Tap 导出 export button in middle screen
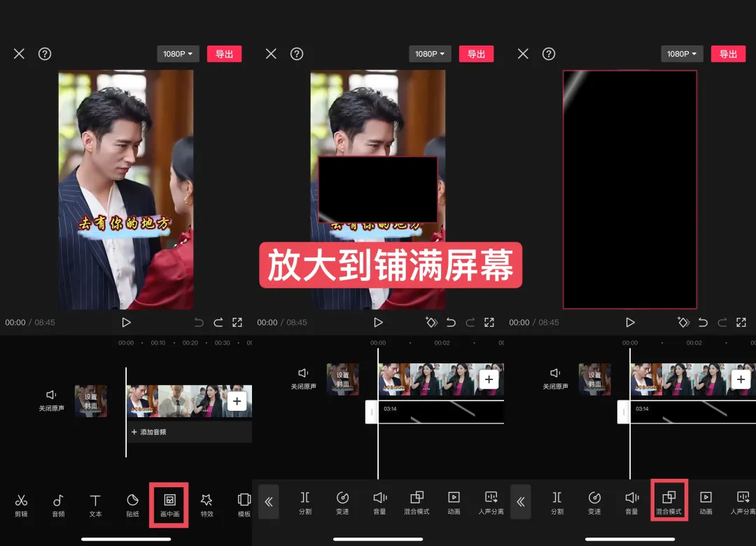756x546 pixels. click(x=477, y=54)
